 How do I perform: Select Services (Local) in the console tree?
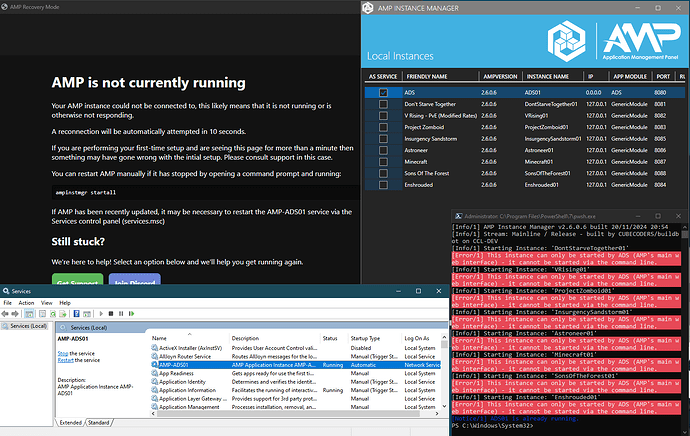click(x=28, y=326)
